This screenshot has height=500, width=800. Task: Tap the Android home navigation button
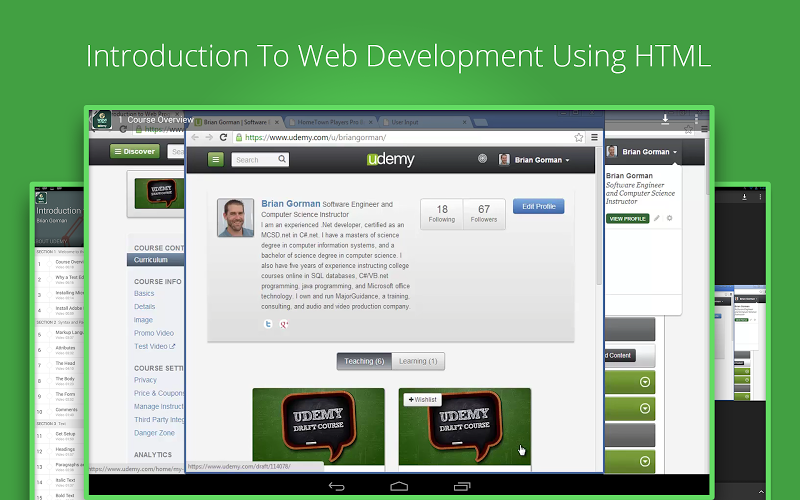coord(399,486)
